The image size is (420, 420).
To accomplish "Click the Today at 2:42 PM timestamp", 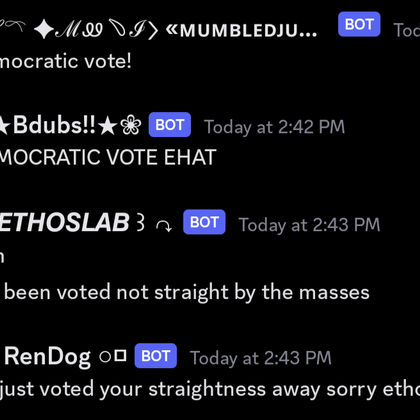I will (274, 127).
